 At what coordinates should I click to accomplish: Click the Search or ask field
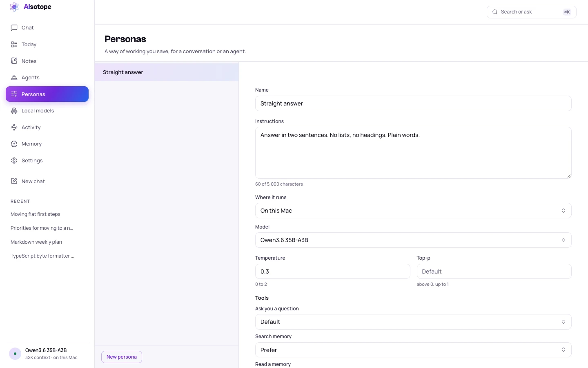tap(532, 12)
